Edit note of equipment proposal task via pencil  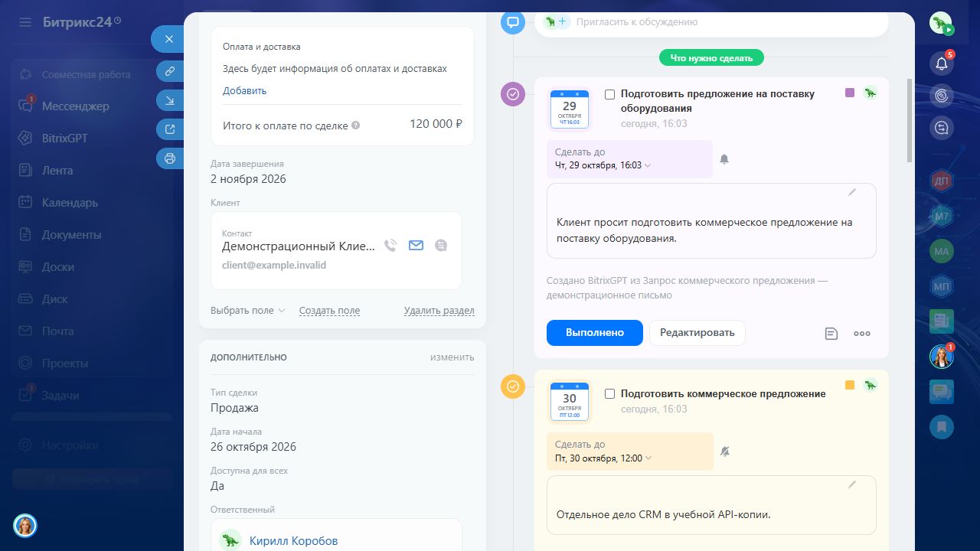coord(852,192)
